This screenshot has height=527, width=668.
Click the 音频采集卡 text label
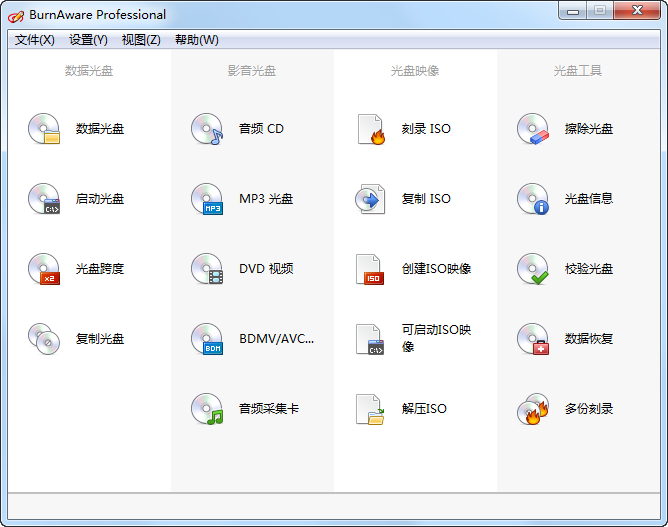click(x=269, y=409)
